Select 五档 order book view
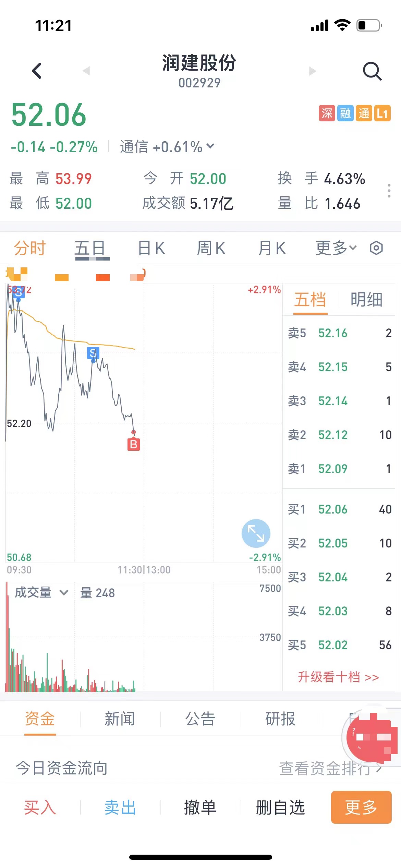Image resolution: width=401 pixels, height=868 pixels. click(310, 300)
